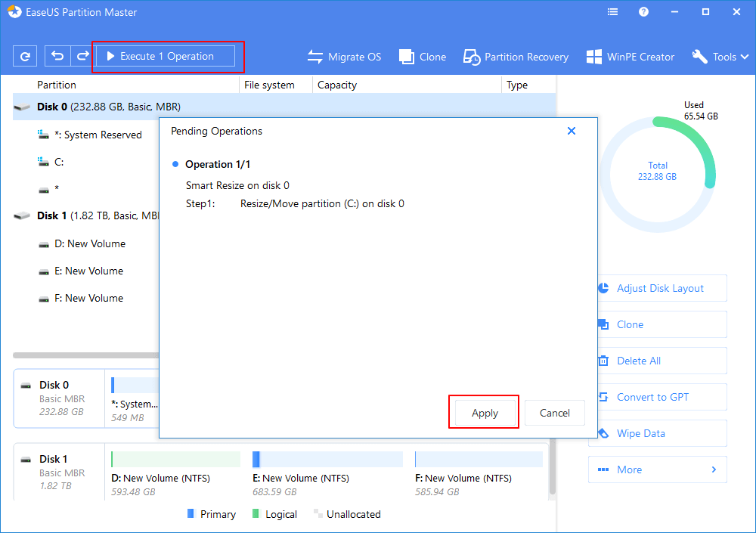
Task: Expand the Tools dropdown menu
Action: 720,57
